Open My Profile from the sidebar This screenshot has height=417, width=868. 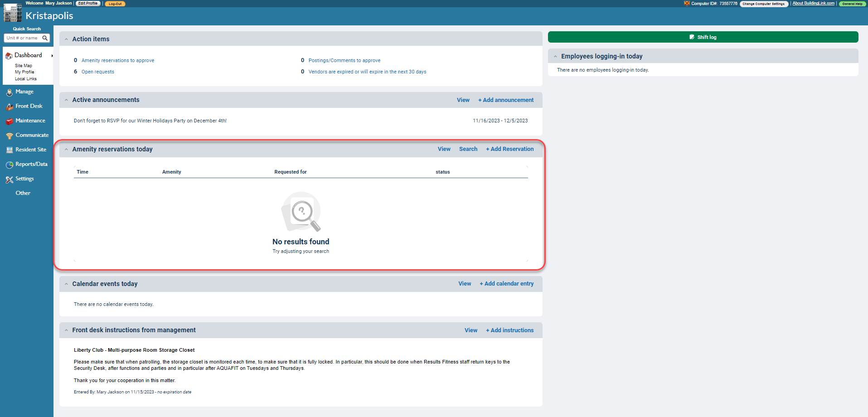(x=24, y=72)
